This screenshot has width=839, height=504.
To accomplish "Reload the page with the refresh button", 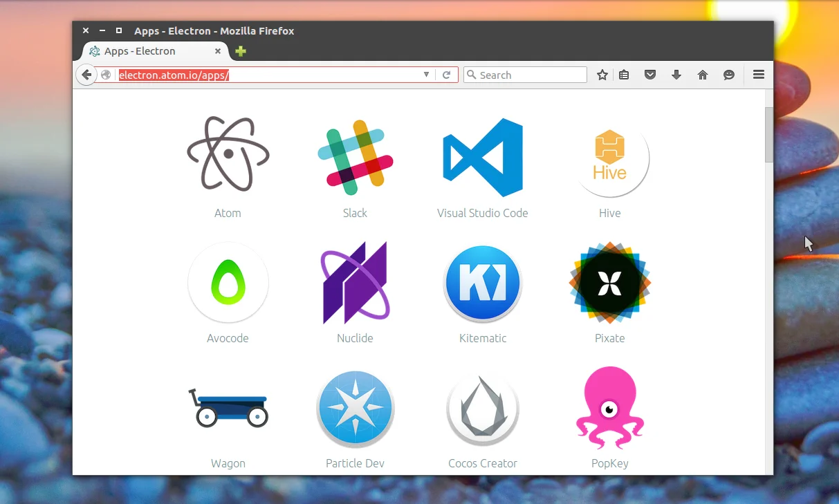I will click(x=447, y=75).
